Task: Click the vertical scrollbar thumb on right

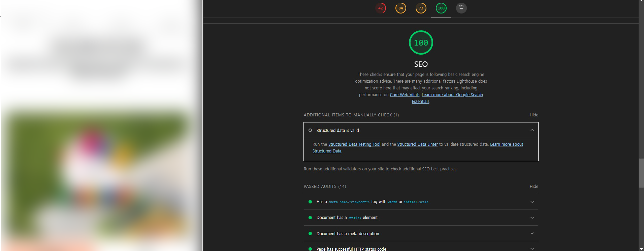Action: click(x=641, y=173)
